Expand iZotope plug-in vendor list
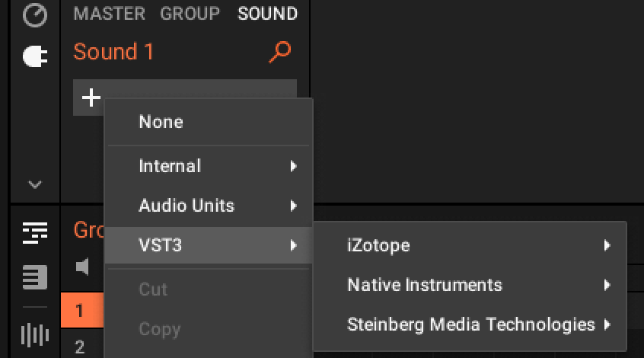The image size is (644, 358). point(470,245)
